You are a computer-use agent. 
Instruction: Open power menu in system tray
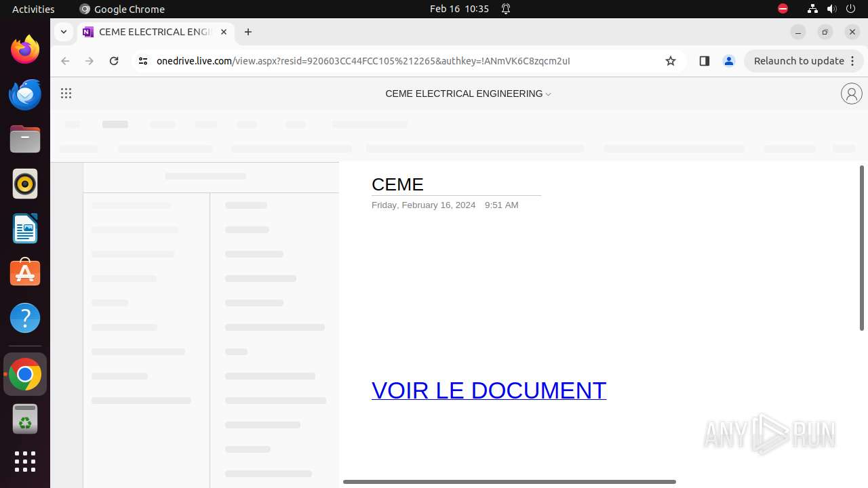pos(851,9)
